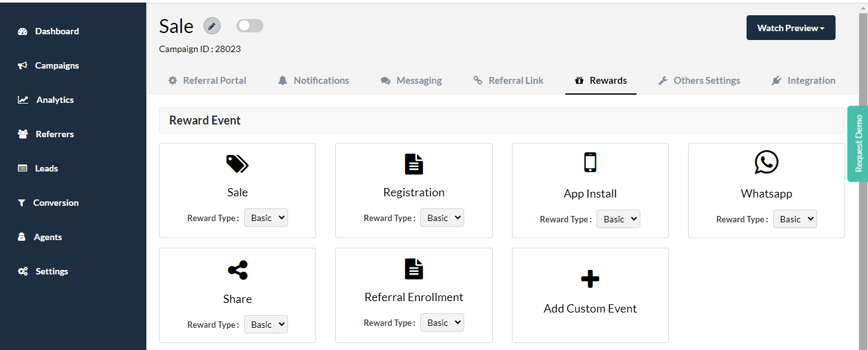The height and width of the screenshot is (350, 868).
Task: Click the pencil edit icon beside Sale title
Action: (212, 26)
